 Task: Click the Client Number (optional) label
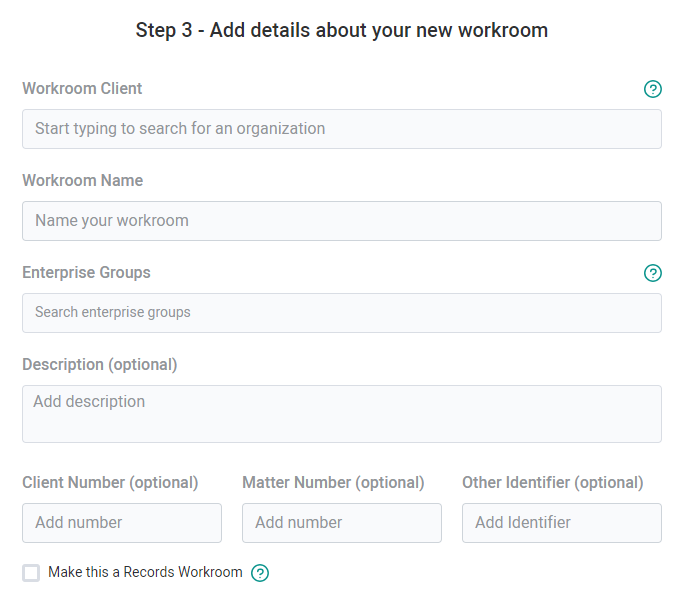(x=110, y=483)
